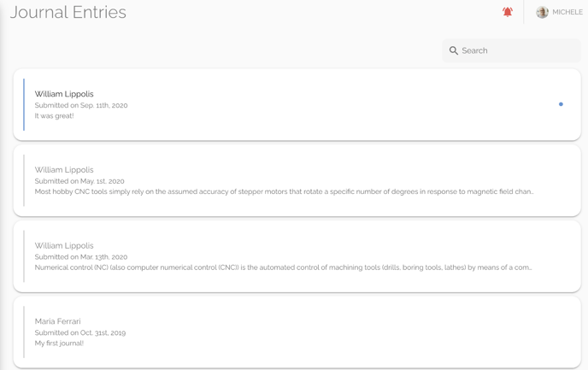Open William Lippolis Sep. 11th entry
This screenshot has width=588, height=370.
click(x=297, y=104)
